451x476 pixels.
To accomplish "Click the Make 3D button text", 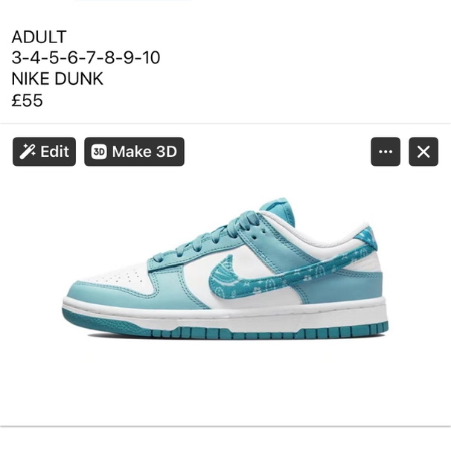I will (144, 151).
